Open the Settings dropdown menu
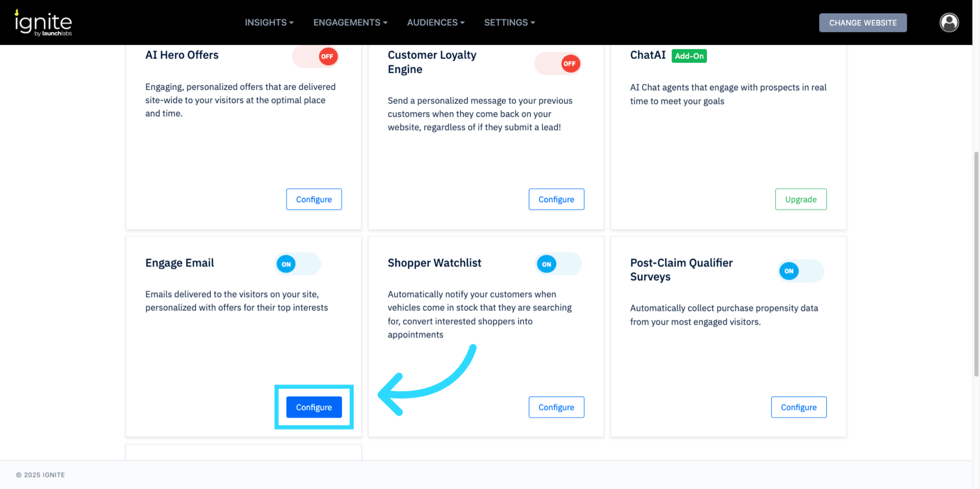 (x=509, y=22)
